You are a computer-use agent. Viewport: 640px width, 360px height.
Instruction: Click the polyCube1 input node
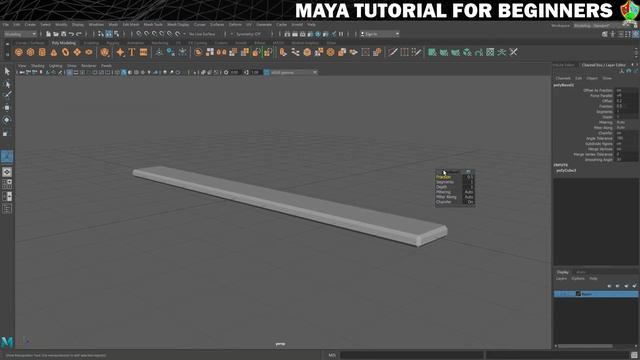pos(566,171)
